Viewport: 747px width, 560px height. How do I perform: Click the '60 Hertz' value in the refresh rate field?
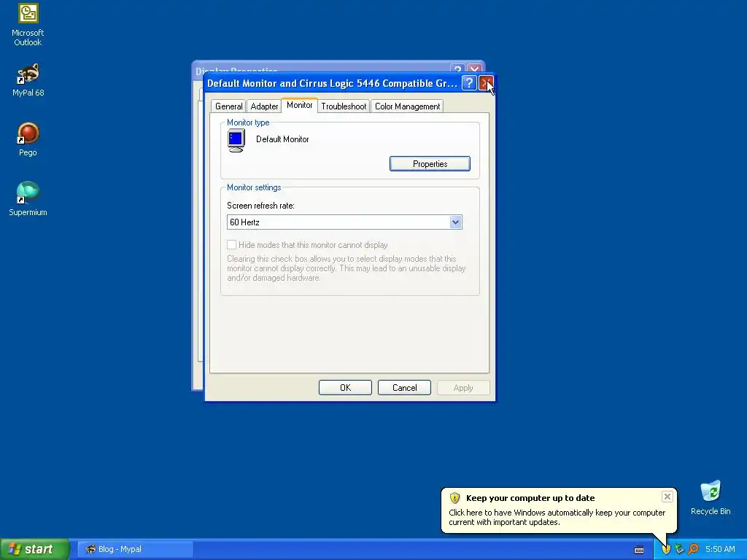tap(244, 222)
